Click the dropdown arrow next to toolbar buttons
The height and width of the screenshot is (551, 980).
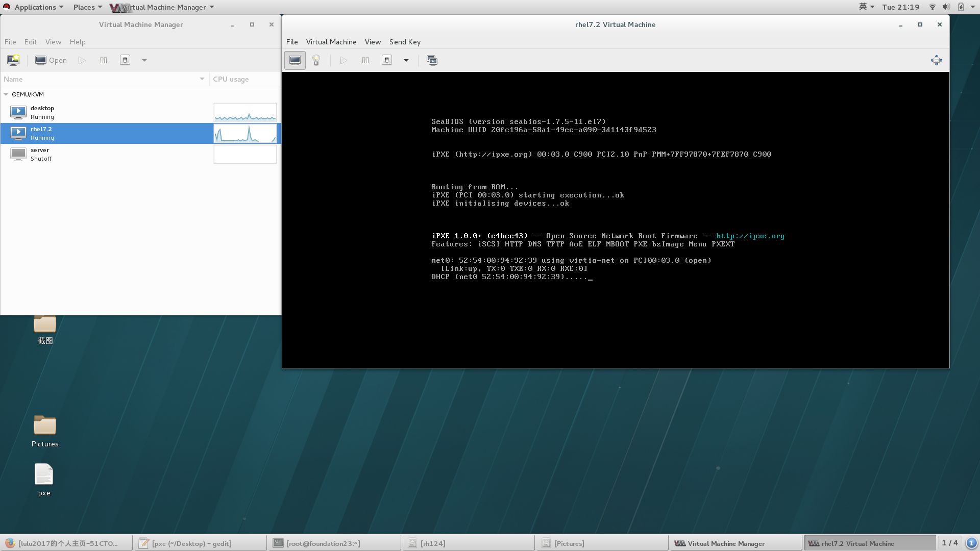tap(406, 60)
